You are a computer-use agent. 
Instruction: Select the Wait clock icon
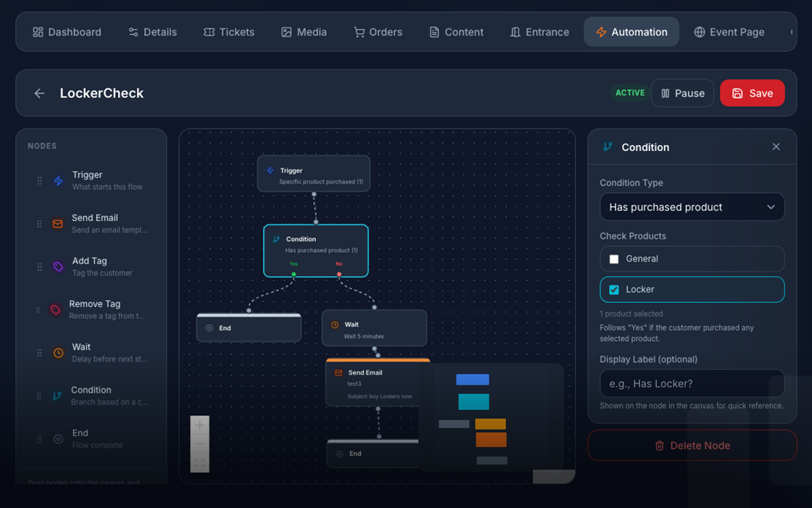pos(58,352)
